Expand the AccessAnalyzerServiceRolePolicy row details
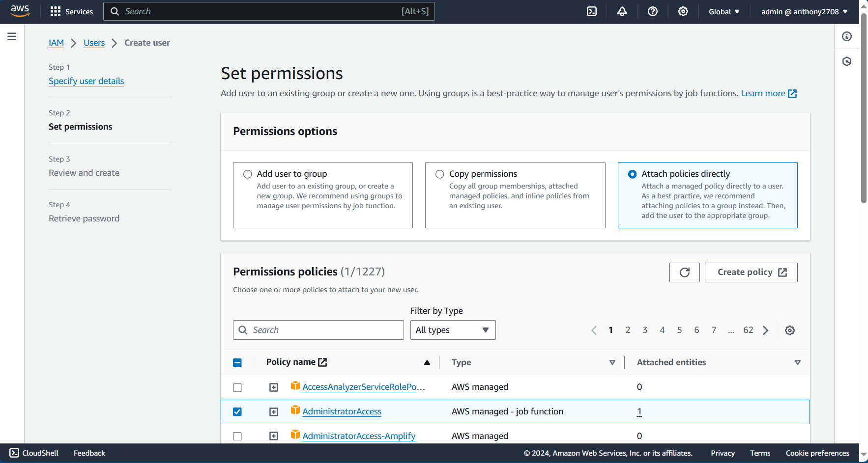This screenshot has height=463, width=868. coord(274,387)
